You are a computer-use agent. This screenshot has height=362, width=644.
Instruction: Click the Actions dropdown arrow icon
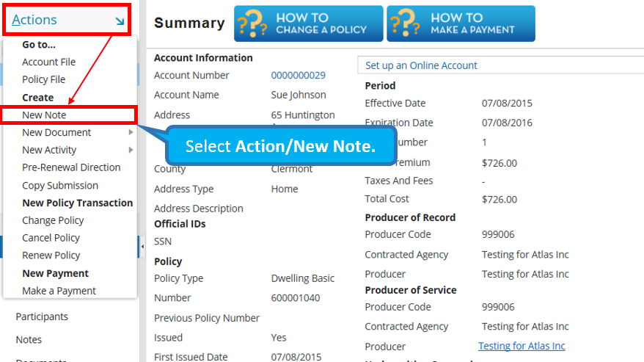(120, 21)
